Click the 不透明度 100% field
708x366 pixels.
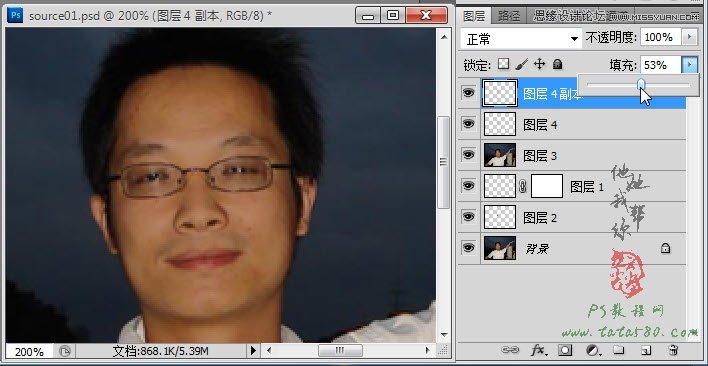pos(661,37)
